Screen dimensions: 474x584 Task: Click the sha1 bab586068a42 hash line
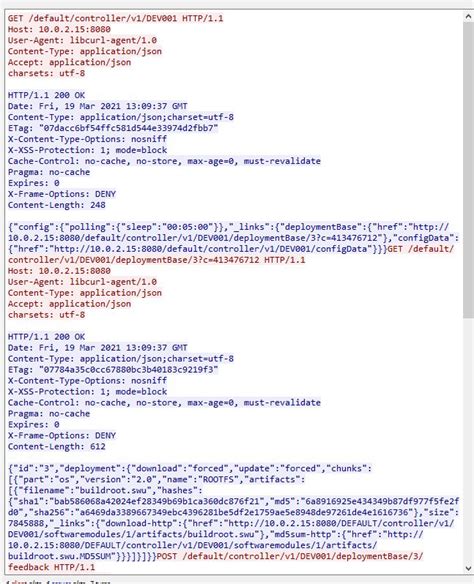pos(233,501)
